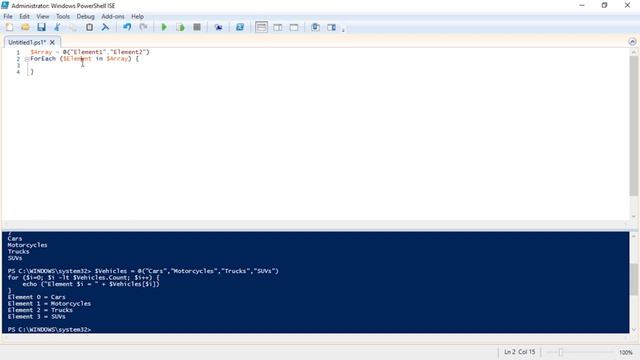Click the 100% zoom level text
640x360 pixels.
[x=625, y=352]
